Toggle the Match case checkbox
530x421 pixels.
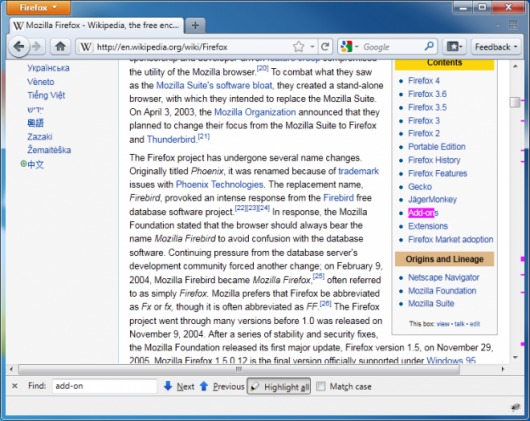tap(321, 386)
